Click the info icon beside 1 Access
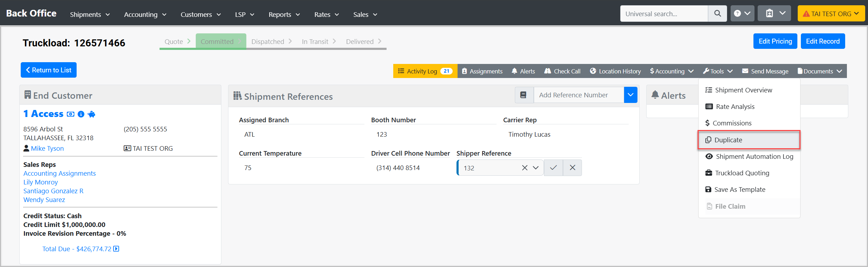The image size is (868, 267). pos(81,114)
